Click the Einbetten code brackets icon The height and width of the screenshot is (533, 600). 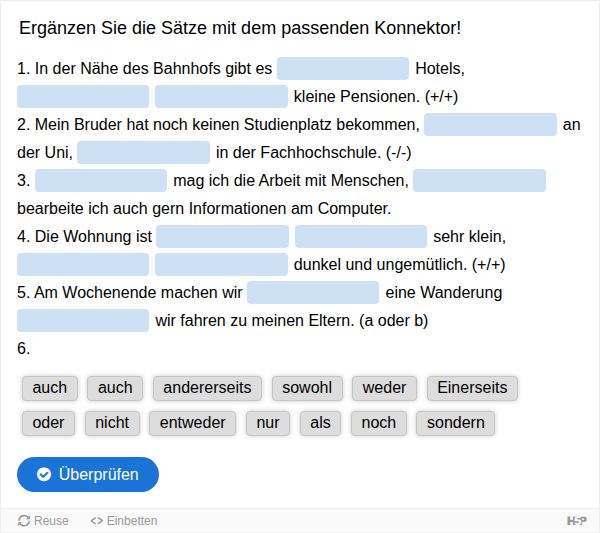tap(96, 521)
